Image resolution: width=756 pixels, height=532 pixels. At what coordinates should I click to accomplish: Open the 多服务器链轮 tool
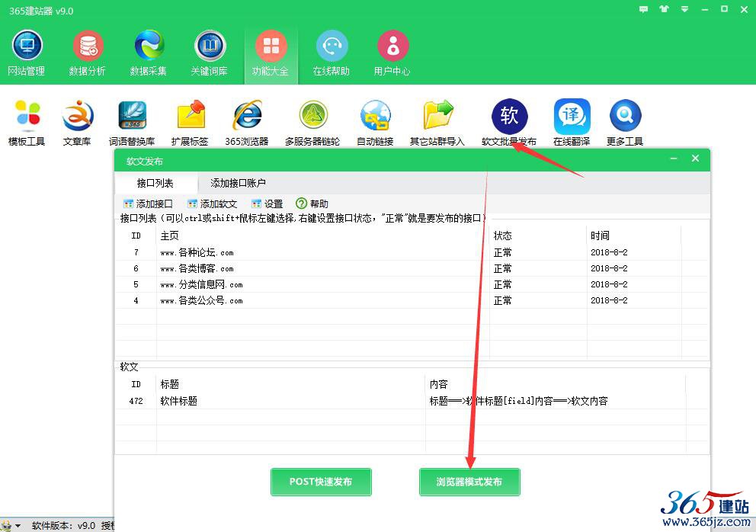(x=312, y=123)
